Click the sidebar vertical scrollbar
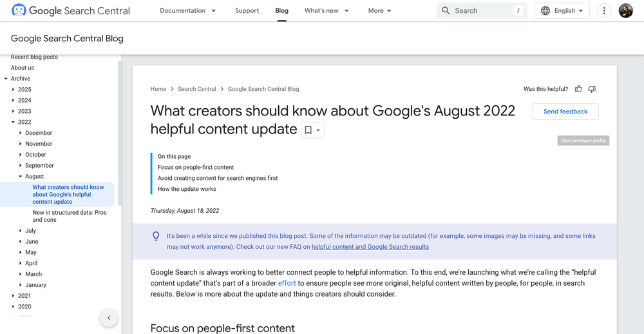The height and width of the screenshot is (334, 644). 120,133
